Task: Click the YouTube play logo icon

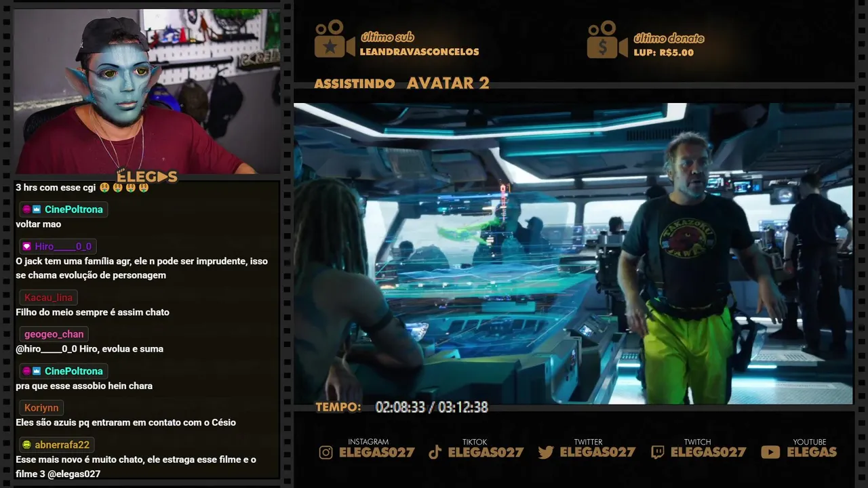Action: (770, 453)
